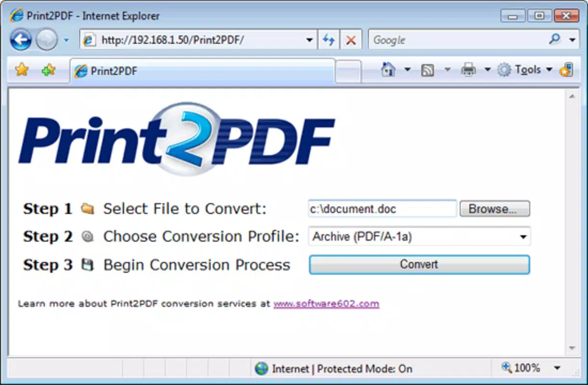Click the Internet Explorer icon in title bar
This screenshot has height=385, width=588.
pos(16,15)
